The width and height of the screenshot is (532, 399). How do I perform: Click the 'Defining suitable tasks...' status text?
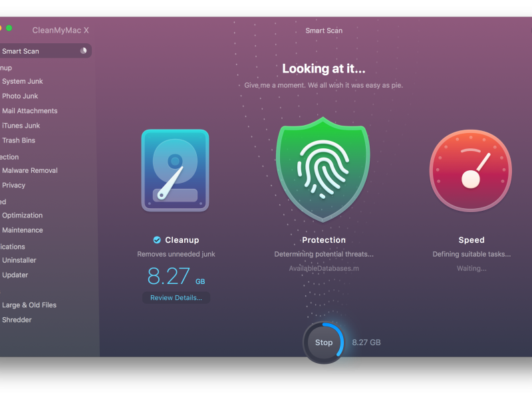[x=471, y=254]
